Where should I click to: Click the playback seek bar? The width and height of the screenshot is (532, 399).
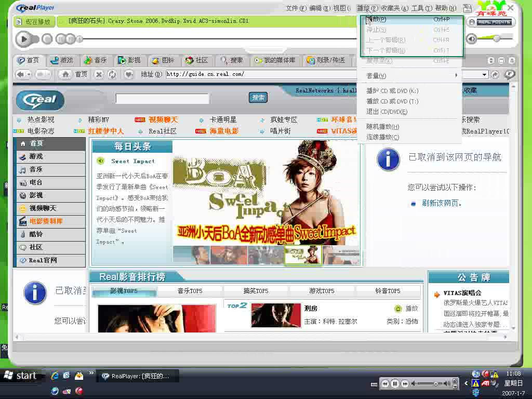click(x=217, y=39)
